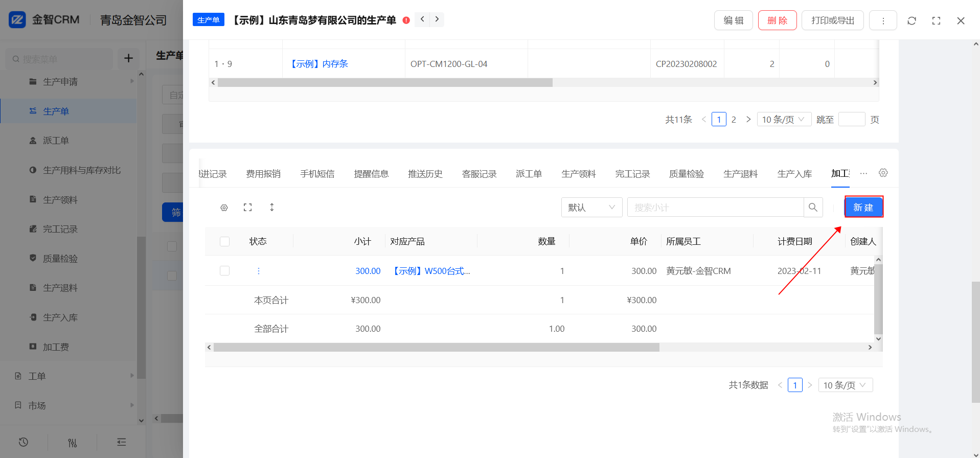Open tab settings gear icon
The width and height of the screenshot is (980, 458).
coord(883,173)
